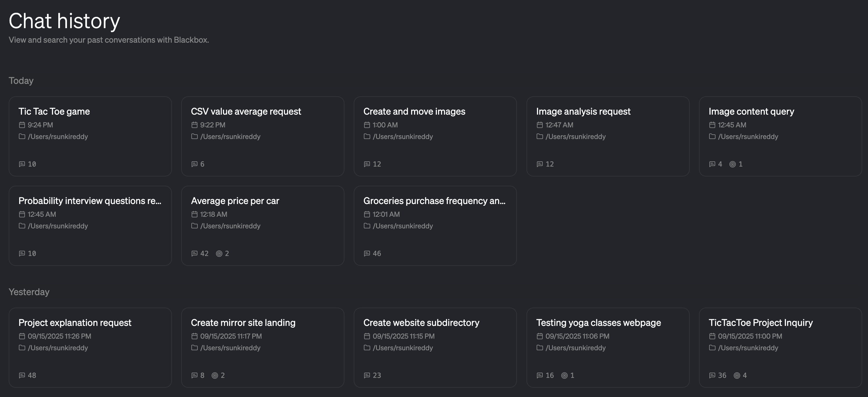The height and width of the screenshot is (397, 868).
Task: Open Create website subdirectory chat
Action: pos(435,347)
